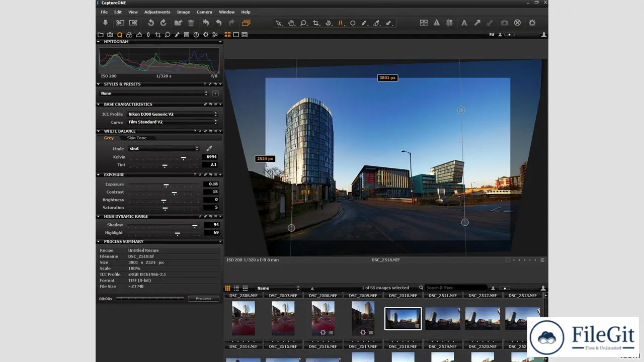Open the White Balance Mode dropdown
Viewport: 644px width, 362px height.
[x=164, y=148]
